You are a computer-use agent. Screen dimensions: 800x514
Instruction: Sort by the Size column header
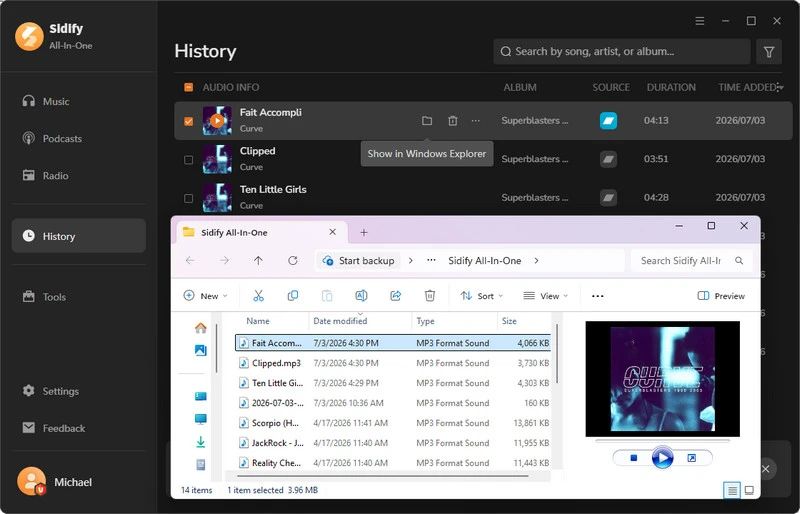coord(509,321)
